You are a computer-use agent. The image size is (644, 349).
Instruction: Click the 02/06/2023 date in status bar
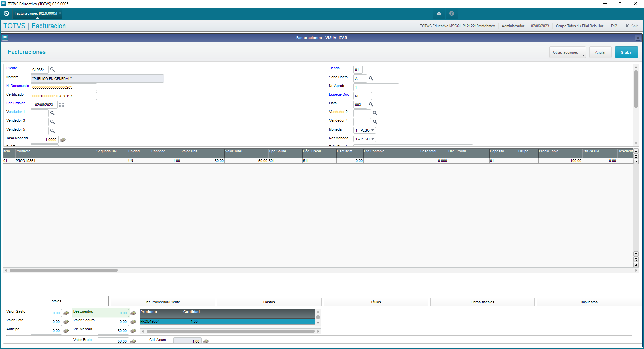pyautogui.click(x=540, y=26)
